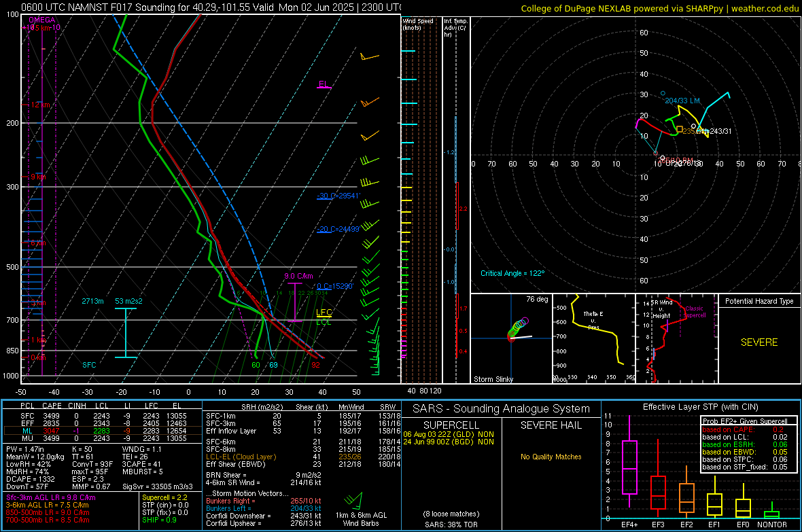Image resolution: width=802 pixels, height=532 pixels.
Task: Click the 243/31 hodograph label
Action: (x=720, y=131)
